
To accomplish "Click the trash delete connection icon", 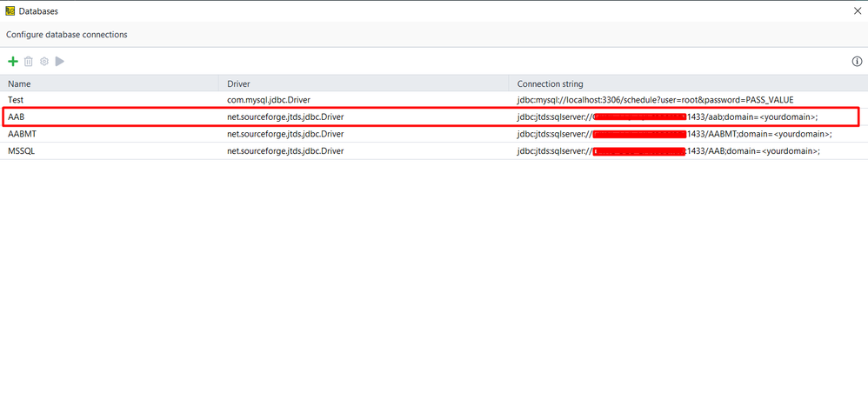I will (29, 62).
